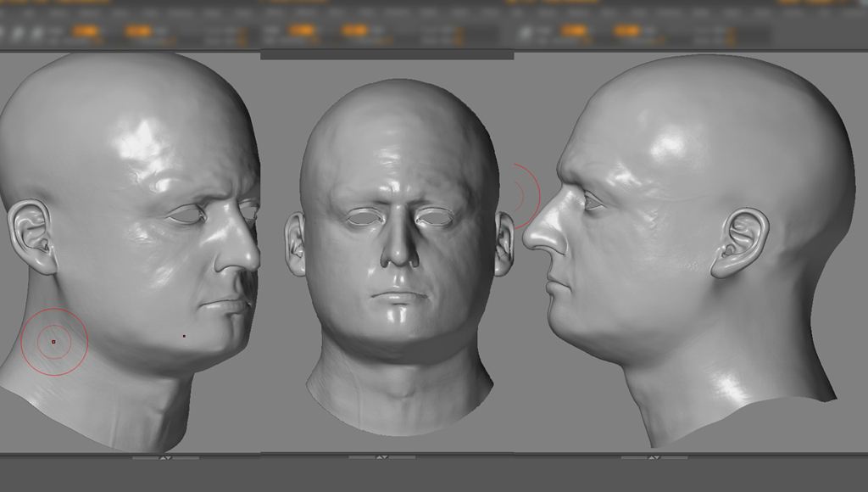The width and height of the screenshot is (868, 492).
Task: Toggle the second orange button above the front-view head
Action: pyautogui.click(x=354, y=31)
